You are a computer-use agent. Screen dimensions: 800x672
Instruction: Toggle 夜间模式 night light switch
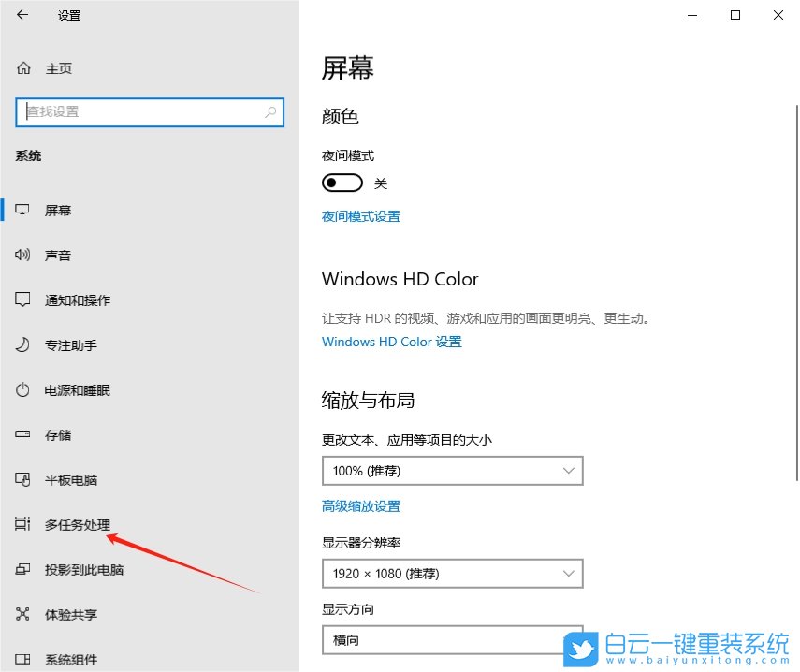tap(342, 183)
